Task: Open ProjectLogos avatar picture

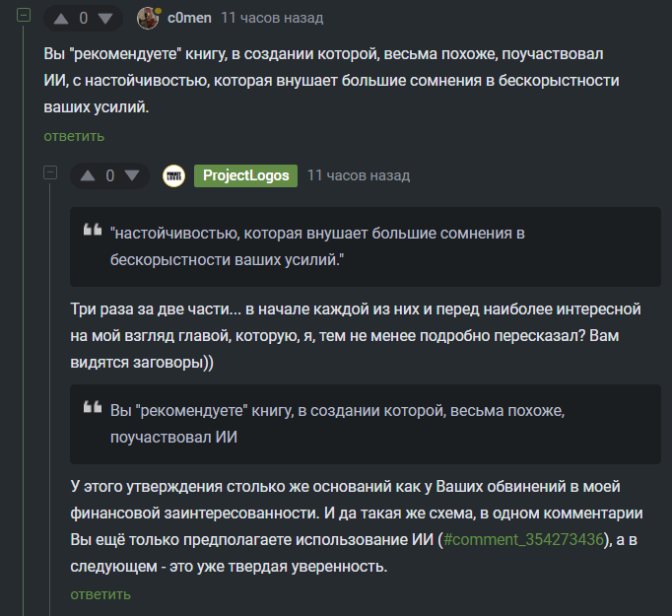Action: tap(173, 175)
